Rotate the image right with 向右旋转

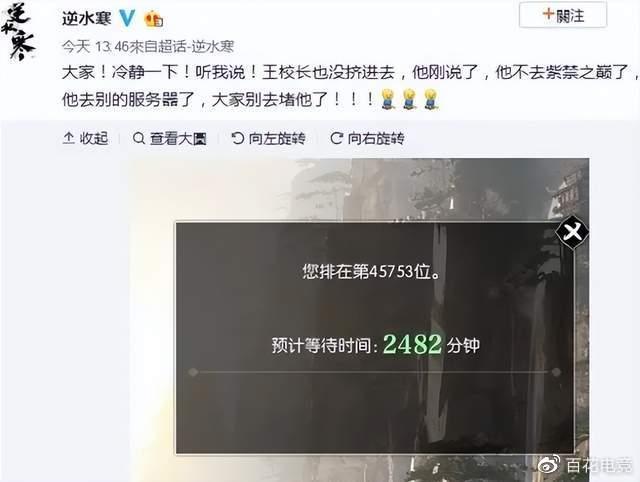[x=367, y=139]
